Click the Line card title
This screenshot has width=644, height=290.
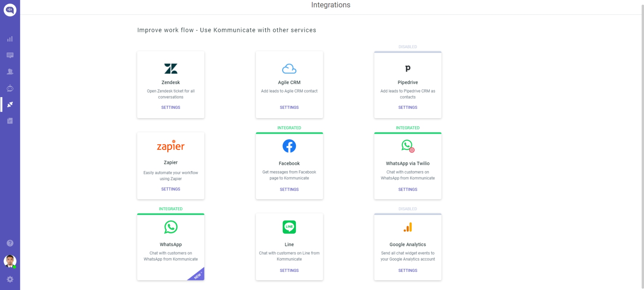tap(289, 245)
